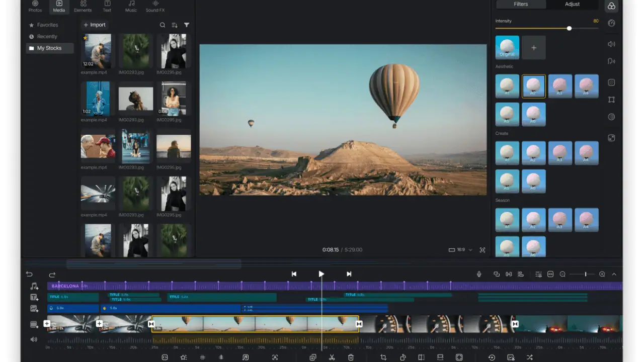Open the Favorites folder in sidebar
Viewport: 644px width, 362px height.
tap(48, 25)
